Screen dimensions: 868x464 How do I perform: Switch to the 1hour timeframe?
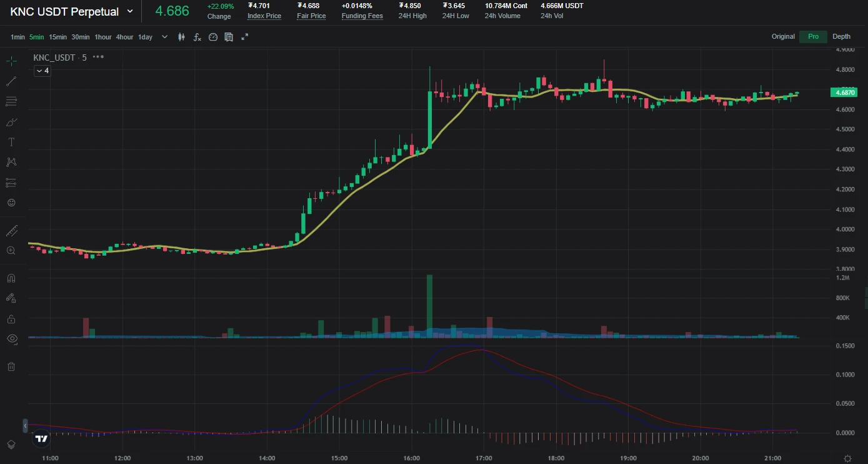pyautogui.click(x=103, y=37)
